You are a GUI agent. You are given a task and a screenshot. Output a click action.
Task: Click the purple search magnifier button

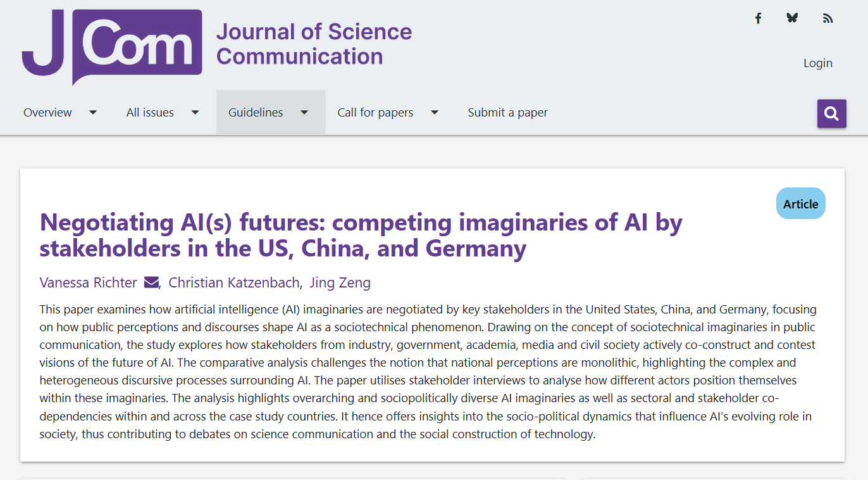click(x=831, y=114)
